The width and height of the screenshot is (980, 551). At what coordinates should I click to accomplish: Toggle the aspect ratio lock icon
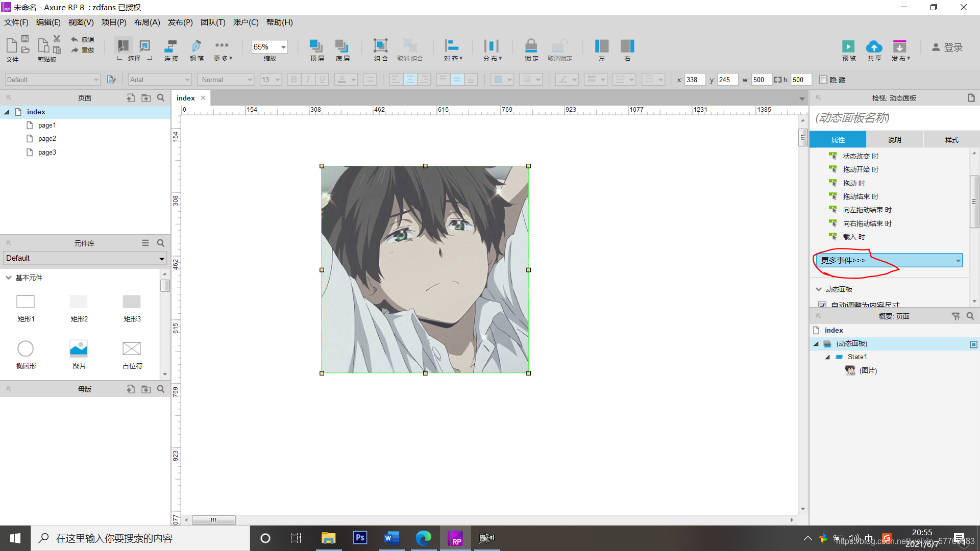click(777, 80)
